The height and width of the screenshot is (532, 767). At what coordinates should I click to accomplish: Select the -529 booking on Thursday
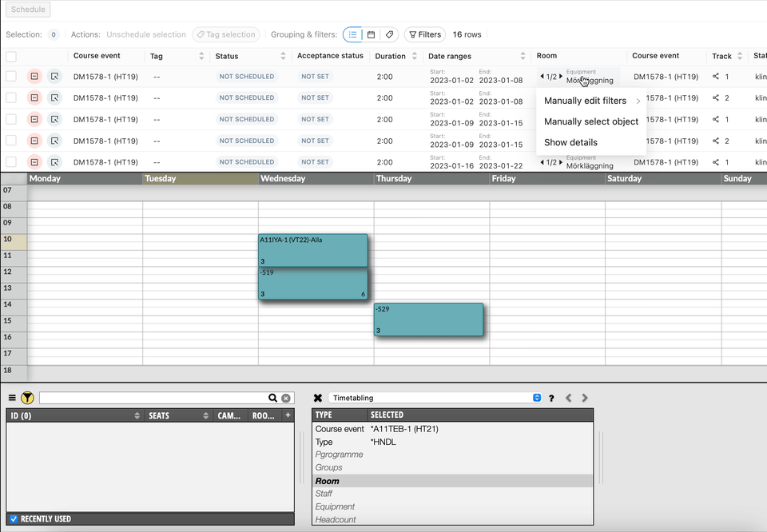click(428, 320)
